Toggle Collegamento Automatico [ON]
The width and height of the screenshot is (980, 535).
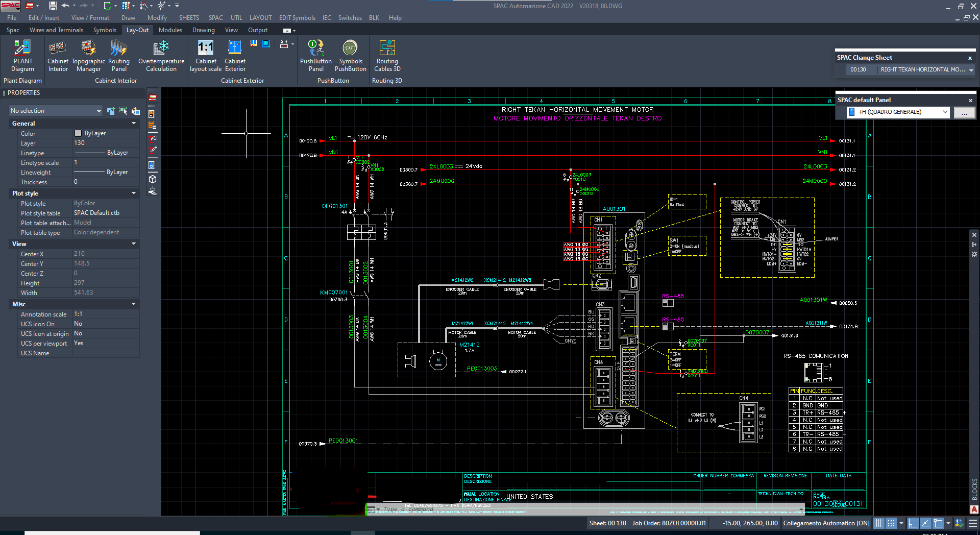pos(826,523)
